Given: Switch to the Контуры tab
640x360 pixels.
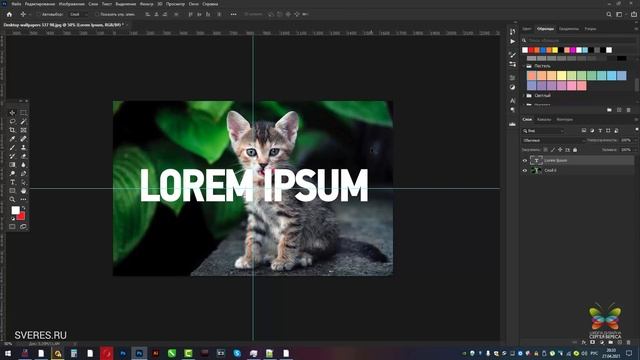Looking at the screenshot, I should pos(565,120).
